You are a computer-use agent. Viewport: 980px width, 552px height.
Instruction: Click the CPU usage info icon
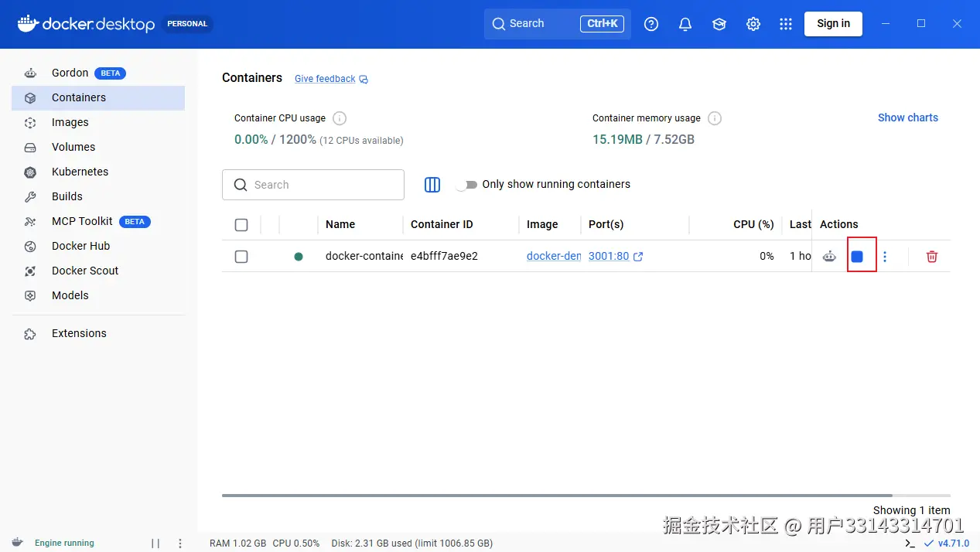(x=340, y=118)
